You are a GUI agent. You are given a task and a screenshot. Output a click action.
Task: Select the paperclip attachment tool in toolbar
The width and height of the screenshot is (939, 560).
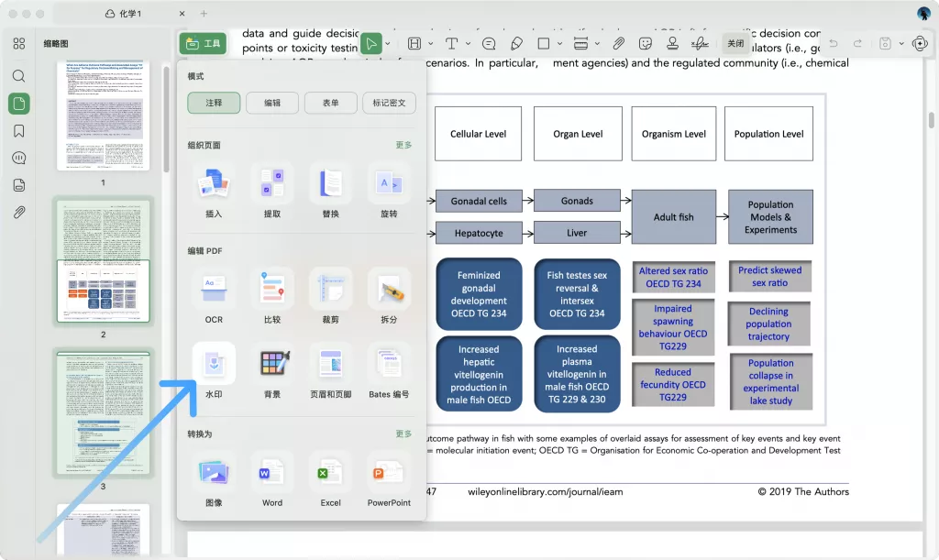[619, 43]
